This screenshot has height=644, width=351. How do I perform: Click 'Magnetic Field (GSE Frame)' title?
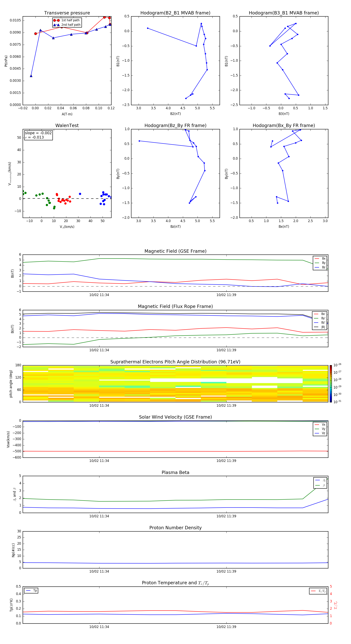(175, 251)
